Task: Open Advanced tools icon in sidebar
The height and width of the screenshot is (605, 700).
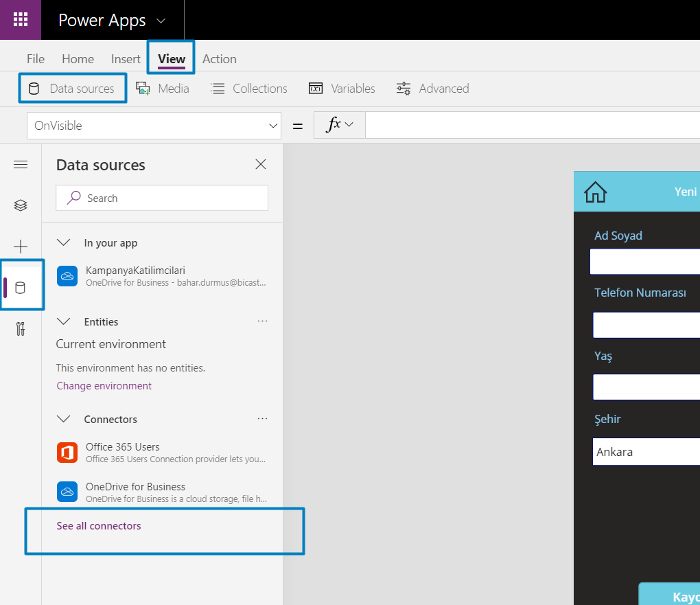Action: pyautogui.click(x=21, y=329)
